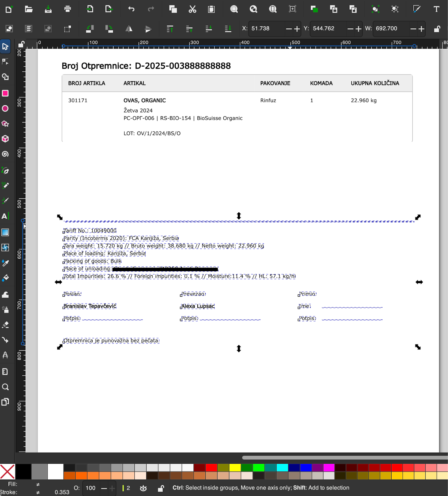The height and width of the screenshot is (496, 448).
Task: Undo the last action
Action: (131, 9)
